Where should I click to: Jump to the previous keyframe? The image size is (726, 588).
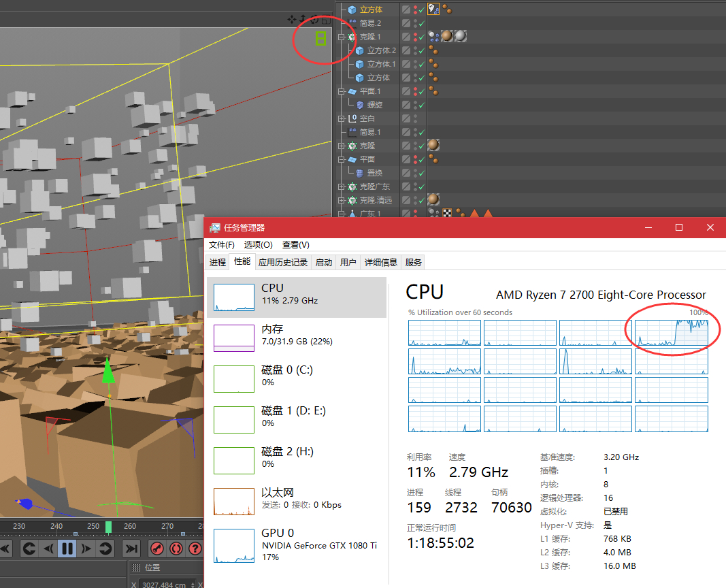point(29,549)
